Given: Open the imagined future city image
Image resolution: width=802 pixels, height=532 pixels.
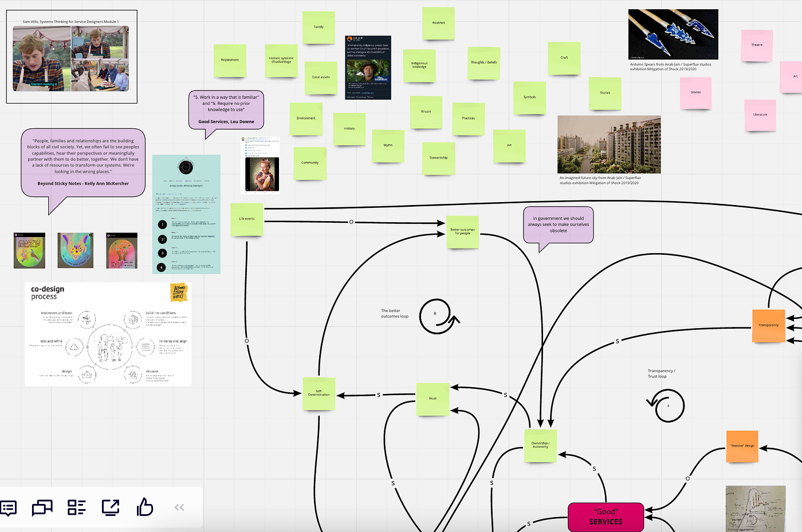Looking at the screenshot, I should click(x=609, y=144).
